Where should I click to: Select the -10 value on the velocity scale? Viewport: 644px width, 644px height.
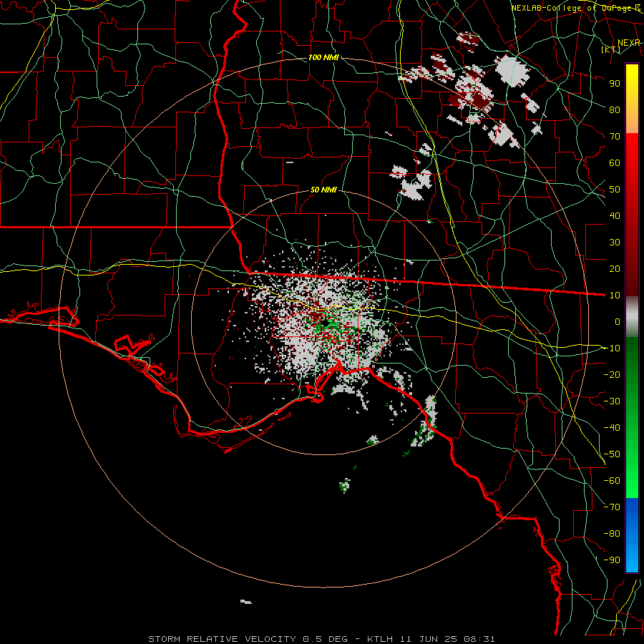coord(612,348)
